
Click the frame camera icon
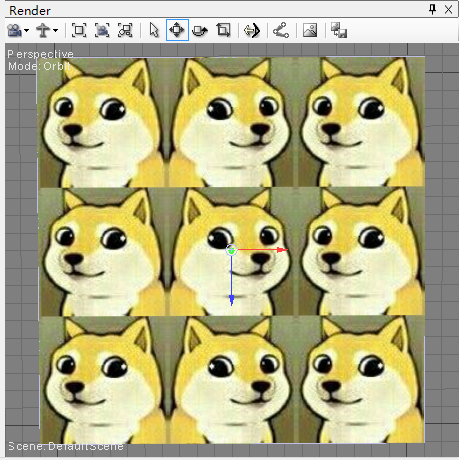coord(102,30)
